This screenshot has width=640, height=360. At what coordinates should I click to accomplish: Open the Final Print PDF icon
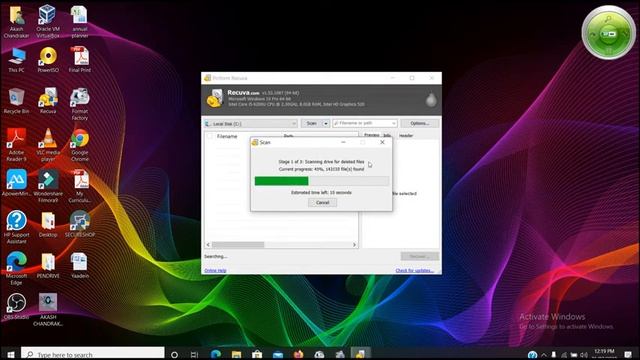[x=80, y=60]
